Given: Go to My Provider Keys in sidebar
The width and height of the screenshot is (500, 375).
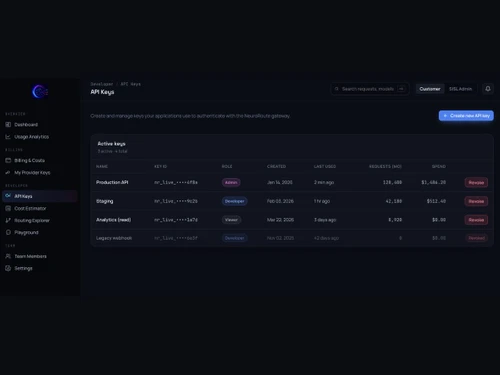Looking at the screenshot, I should pos(40,172).
